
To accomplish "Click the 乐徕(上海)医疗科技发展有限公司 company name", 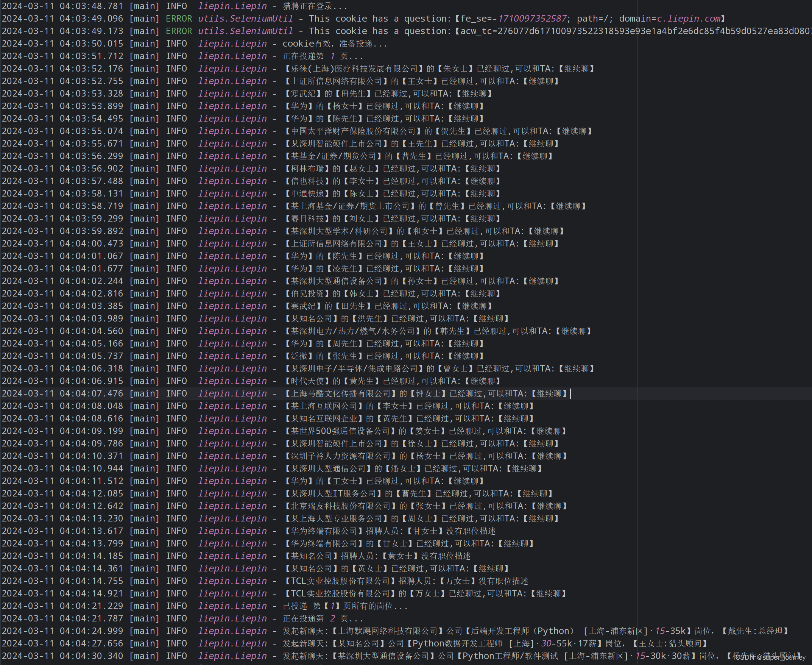I will (354, 69).
